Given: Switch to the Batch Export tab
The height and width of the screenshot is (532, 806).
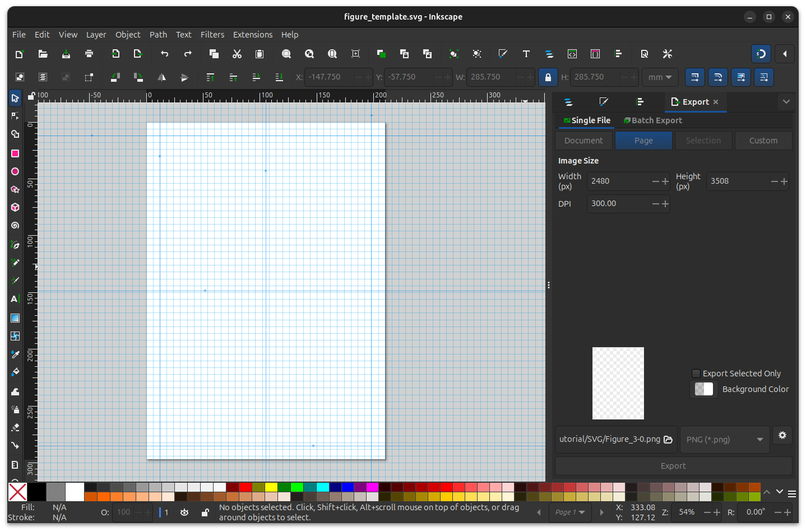Looking at the screenshot, I should click(x=653, y=120).
